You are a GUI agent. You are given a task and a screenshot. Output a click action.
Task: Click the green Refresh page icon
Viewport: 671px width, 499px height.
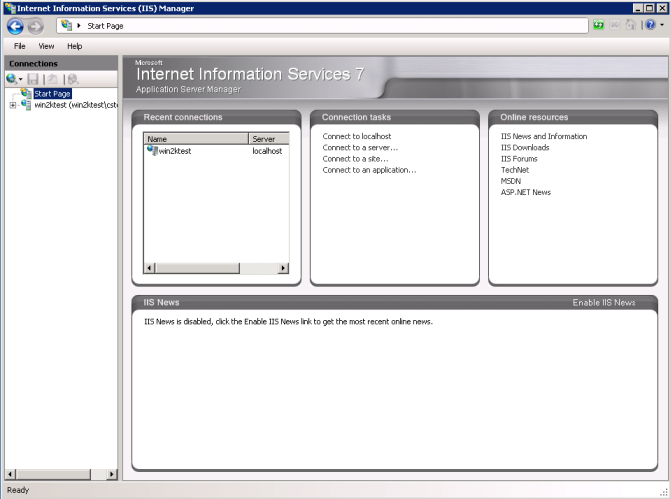coord(598,25)
